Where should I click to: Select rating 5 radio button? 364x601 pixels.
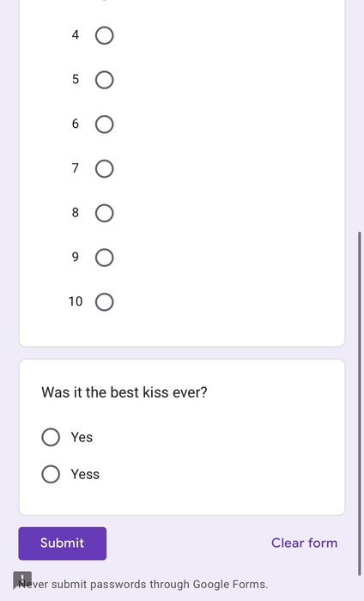[x=104, y=80]
